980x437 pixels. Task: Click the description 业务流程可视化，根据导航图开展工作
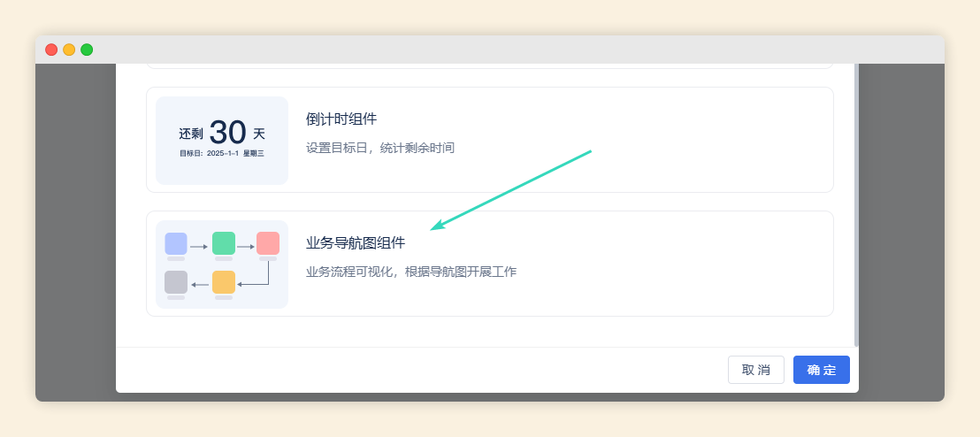(x=411, y=272)
